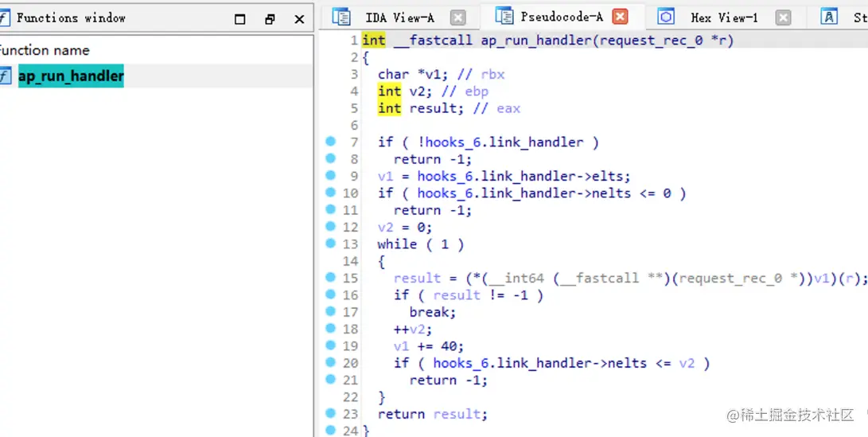Click '!hooks_6.link_handler' on line 7
Viewport: 868px width, 437px height.
(x=500, y=143)
